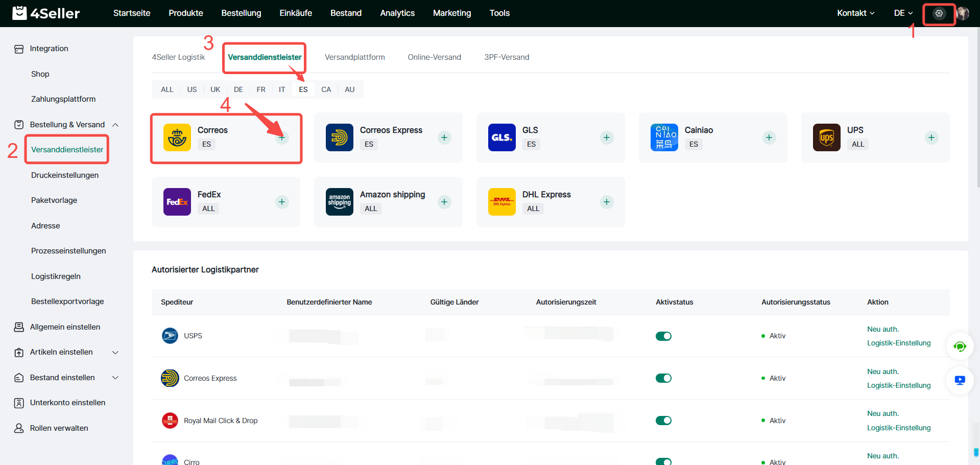Toggle Royal Mail Click & Drop status

click(x=663, y=421)
